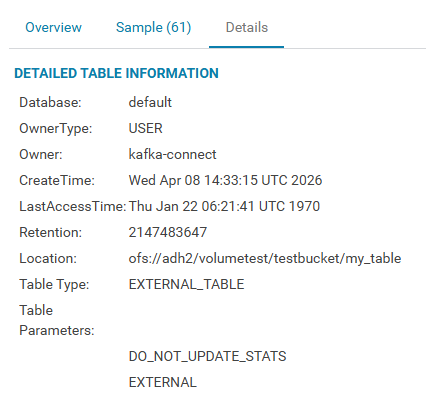This screenshot has height=403, width=426.
Task: Click the Detailed Table Information heading
Action: pyautogui.click(x=116, y=73)
